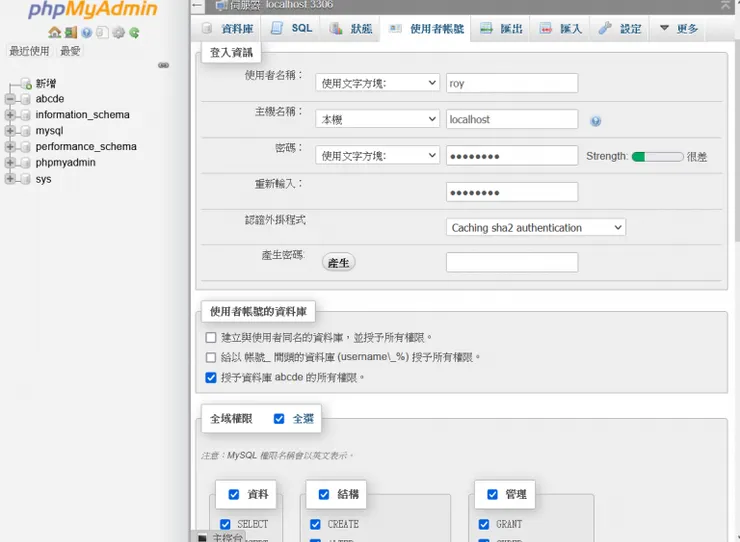Viewport: 740px width, 542px height.
Task: Click the localhost:3306 server breadcrumb link
Action: [x=299, y=5]
